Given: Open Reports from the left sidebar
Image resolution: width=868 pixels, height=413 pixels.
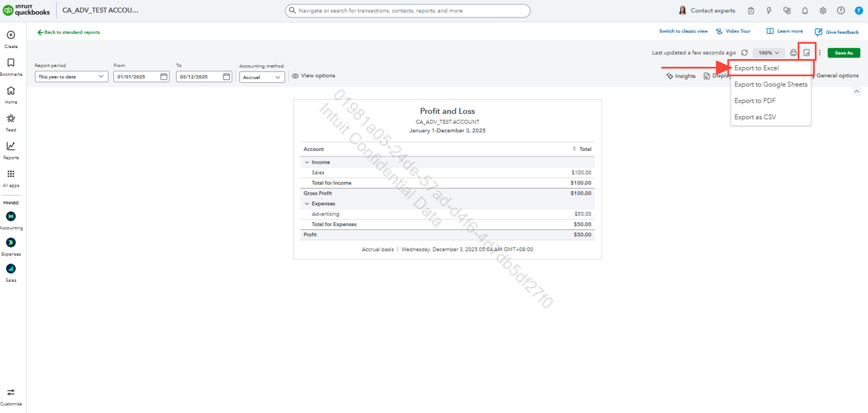Looking at the screenshot, I should tap(11, 150).
